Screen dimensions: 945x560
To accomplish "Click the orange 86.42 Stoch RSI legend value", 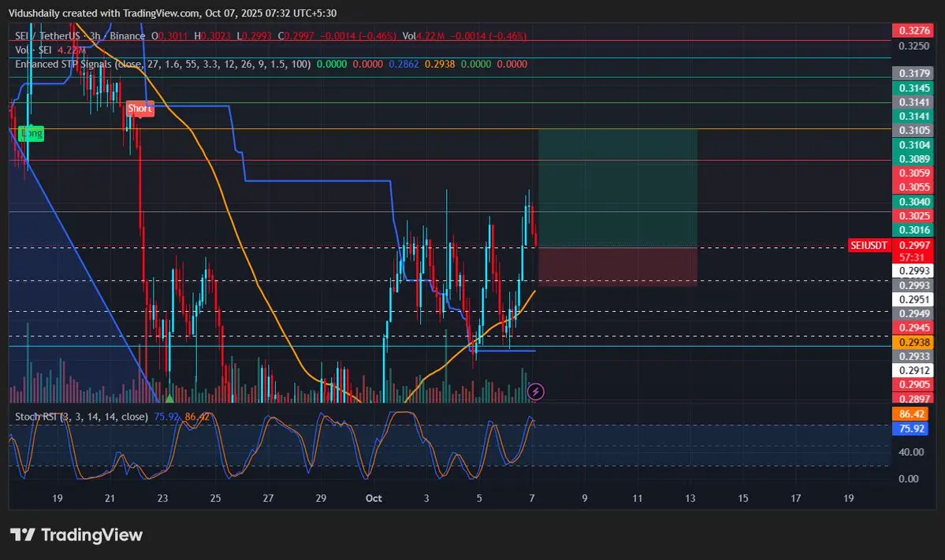I will click(x=197, y=417).
